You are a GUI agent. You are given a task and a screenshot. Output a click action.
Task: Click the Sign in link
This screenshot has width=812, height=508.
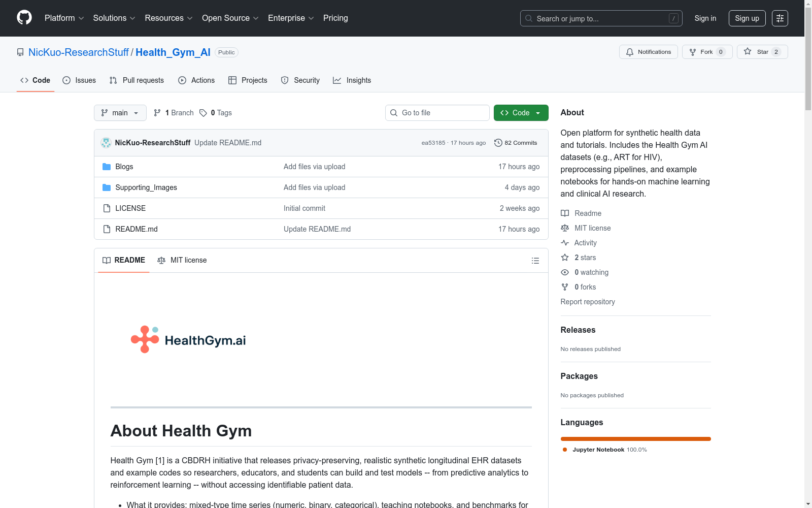pyautogui.click(x=705, y=18)
